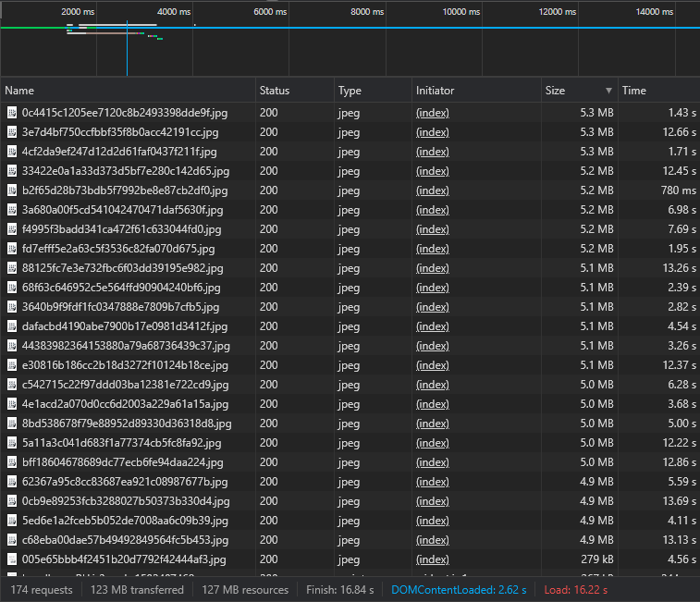Toggle the Size column sort arrow

(608, 91)
